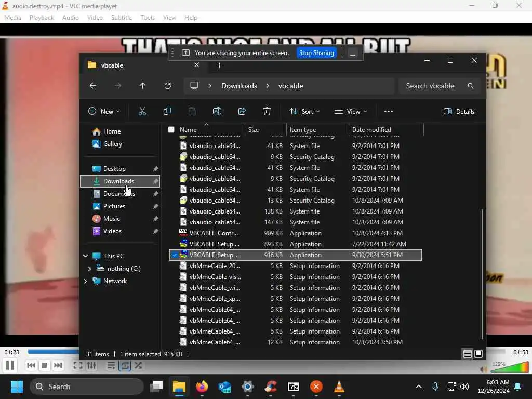The height and width of the screenshot is (399, 532).
Task: Click Stop Sharing button
Action: point(316,53)
